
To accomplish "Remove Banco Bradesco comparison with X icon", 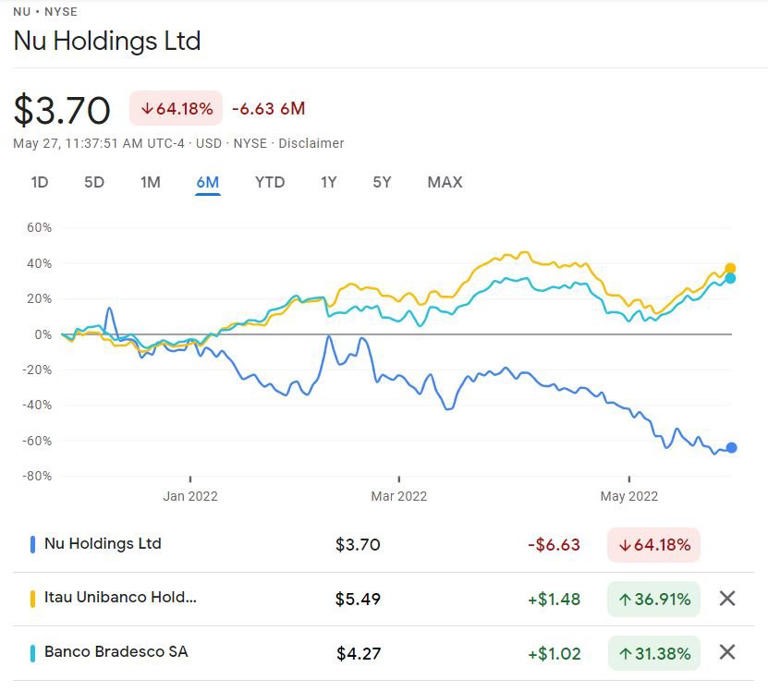I will (x=727, y=653).
